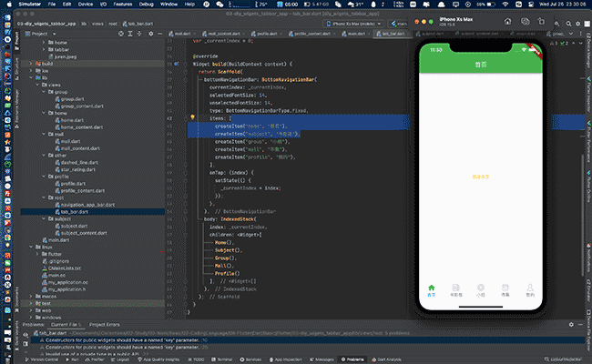Image resolution: width=592 pixels, height=364 pixels.
Task: Tap the Group tab icon in Simulator app
Action: pos(481,288)
